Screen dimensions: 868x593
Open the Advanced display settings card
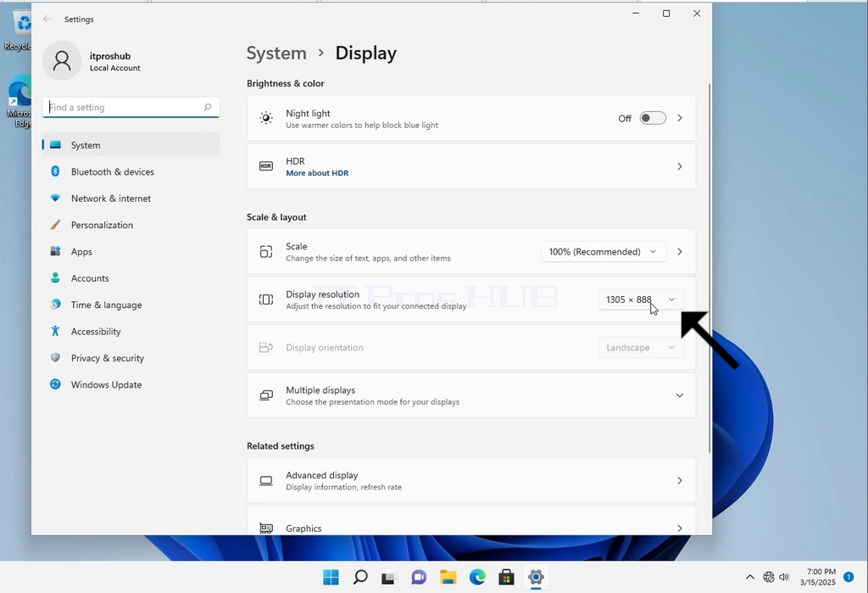point(471,480)
